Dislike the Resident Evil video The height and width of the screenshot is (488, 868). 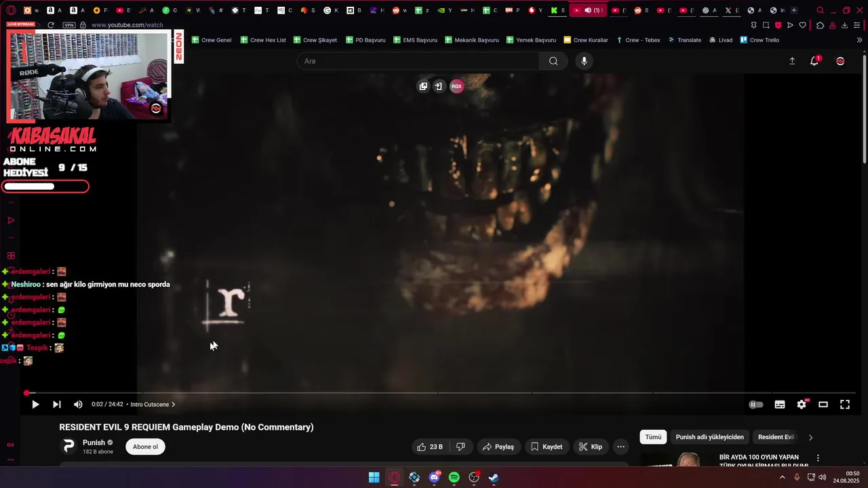(x=460, y=447)
